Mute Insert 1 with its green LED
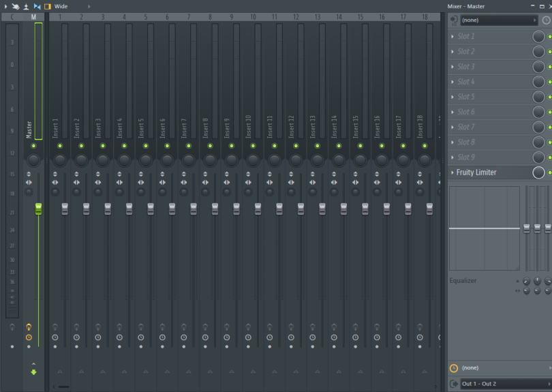 (60, 146)
